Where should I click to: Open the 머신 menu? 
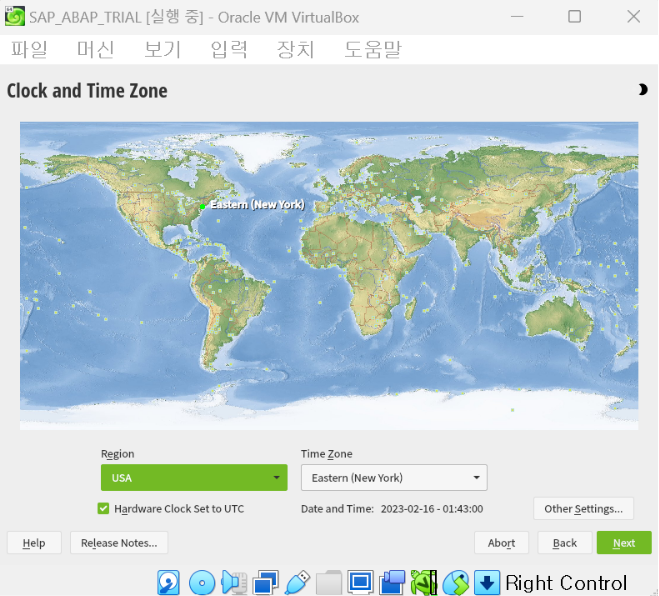pyautogui.click(x=95, y=49)
